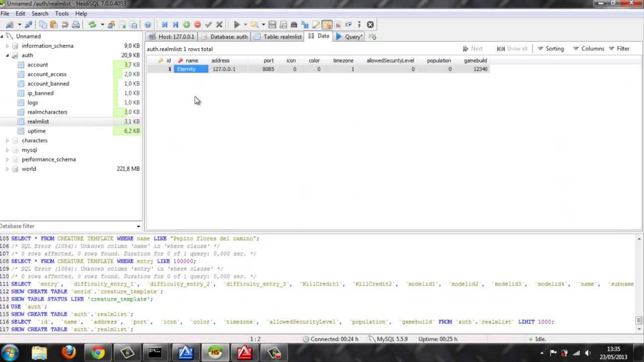Select the uptime table
The width and height of the screenshot is (644, 362).
[36, 131]
